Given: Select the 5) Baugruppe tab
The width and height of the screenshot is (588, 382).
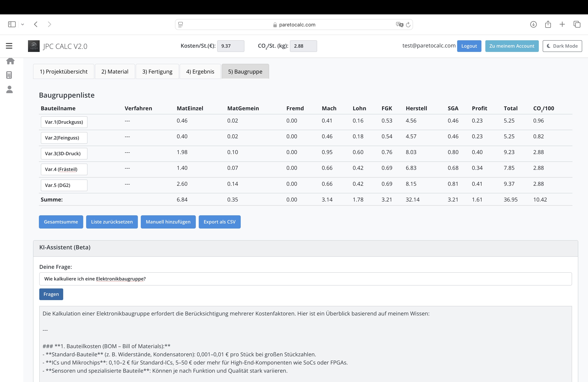Looking at the screenshot, I should point(245,71).
